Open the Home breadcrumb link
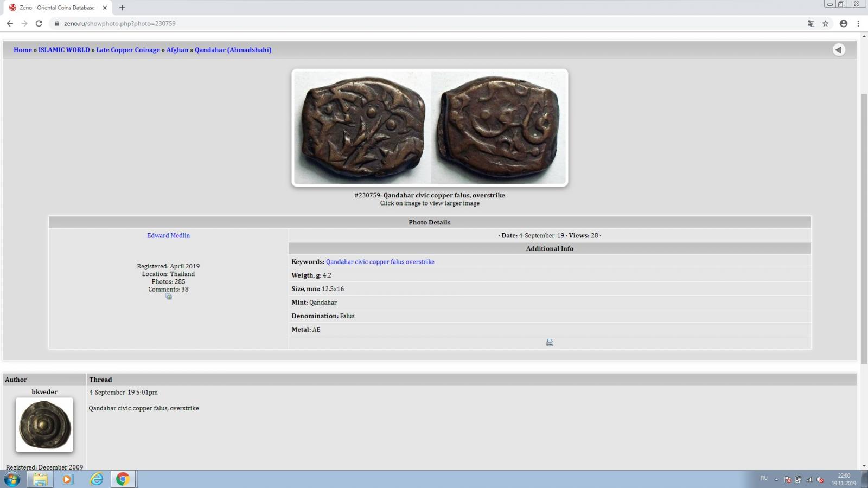The width and height of the screenshot is (868, 488). pyautogui.click(x=23, y=50)
